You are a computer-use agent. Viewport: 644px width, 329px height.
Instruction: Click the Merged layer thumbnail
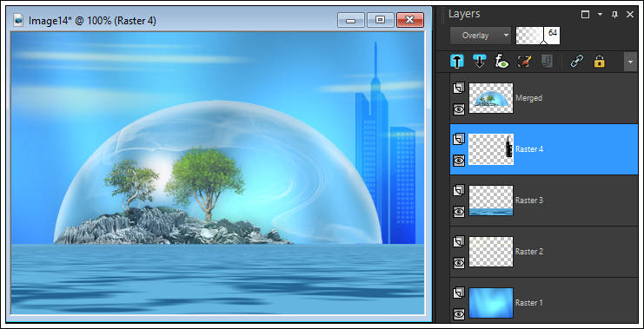[x=491, y=98]
